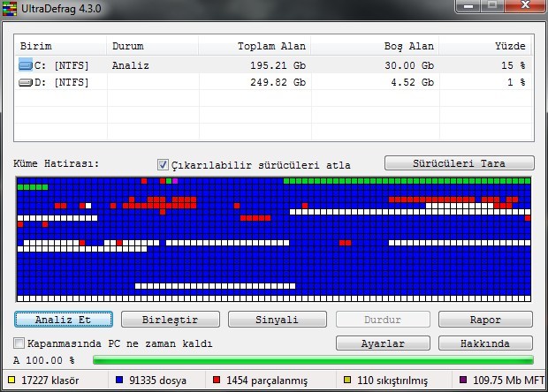Click '1454 parçalanmış' status entry
Screen dimensions: 548x392
pos(267,381)
